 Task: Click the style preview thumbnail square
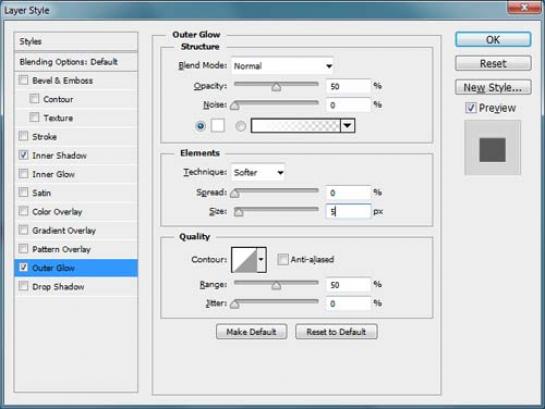point(492,149)
